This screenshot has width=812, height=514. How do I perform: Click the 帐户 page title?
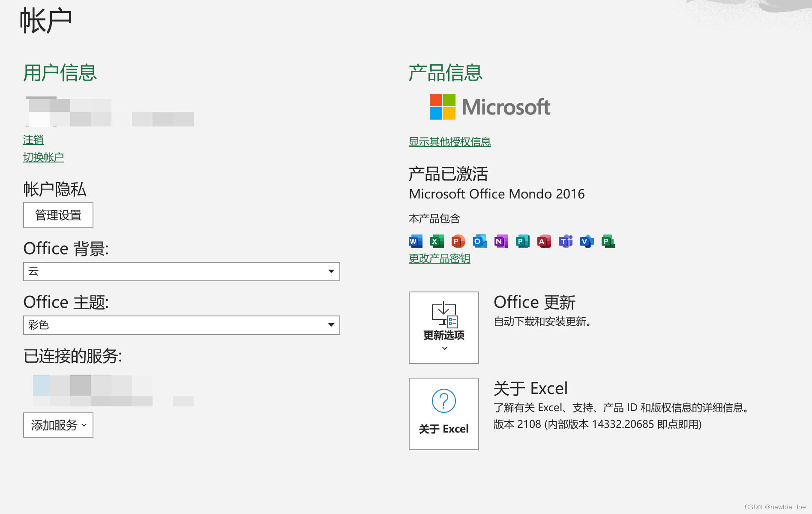click(x=45, y=21)
